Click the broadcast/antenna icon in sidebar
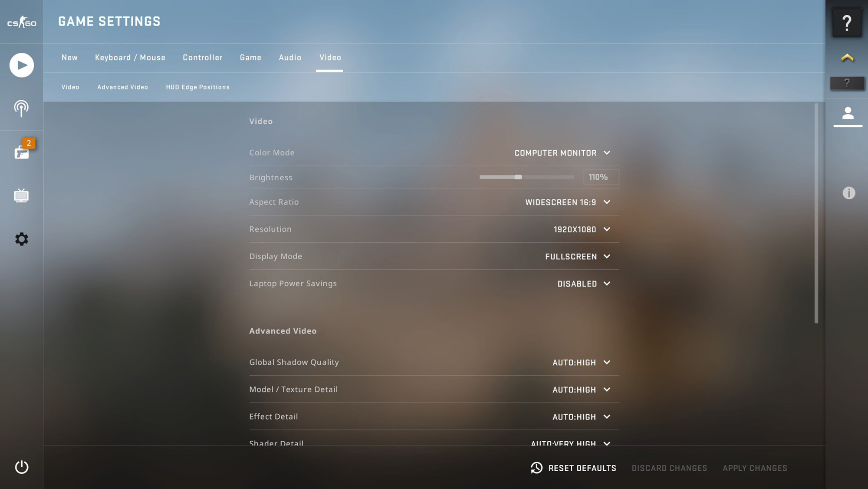Viewport: 868px width, 489px height. pos(21,108)
